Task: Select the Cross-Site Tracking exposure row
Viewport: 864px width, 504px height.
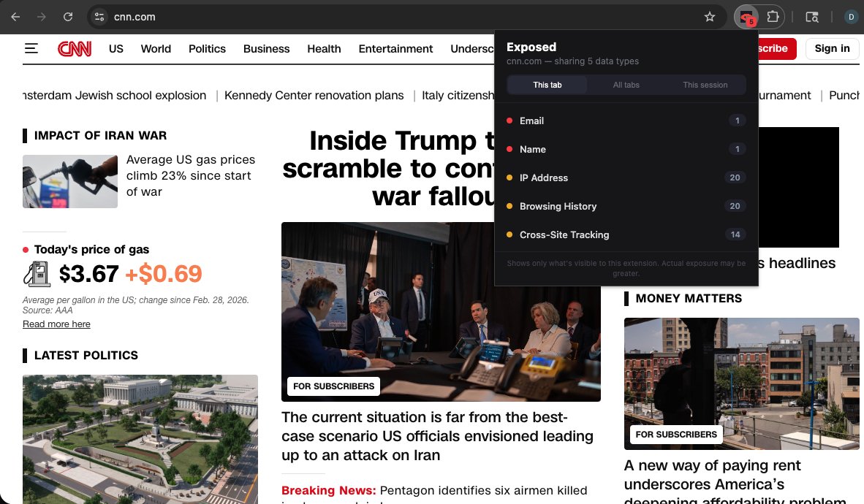Action: 626,234
